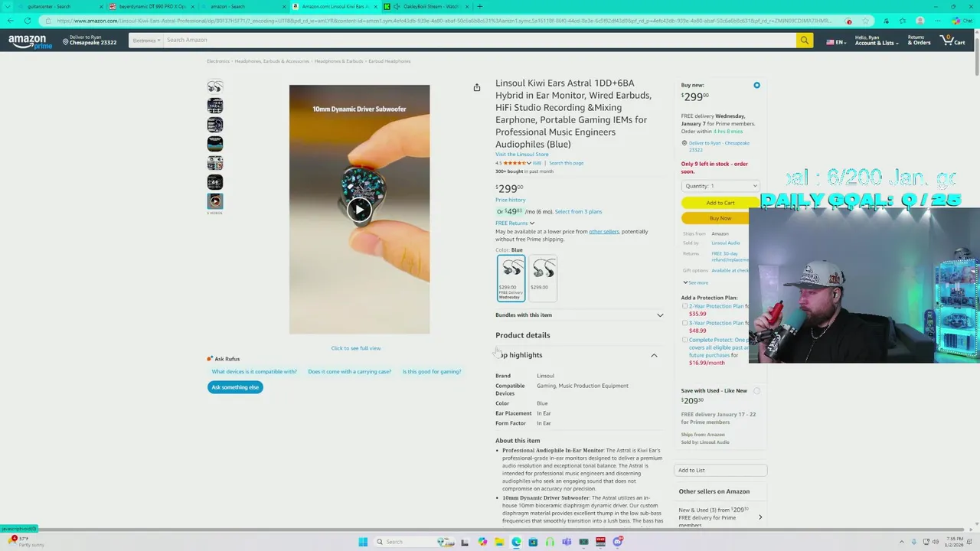The width and height of the screenshot is (980, 551).
Task: Visit the Linsoul Store link
Action: (522, 155)
